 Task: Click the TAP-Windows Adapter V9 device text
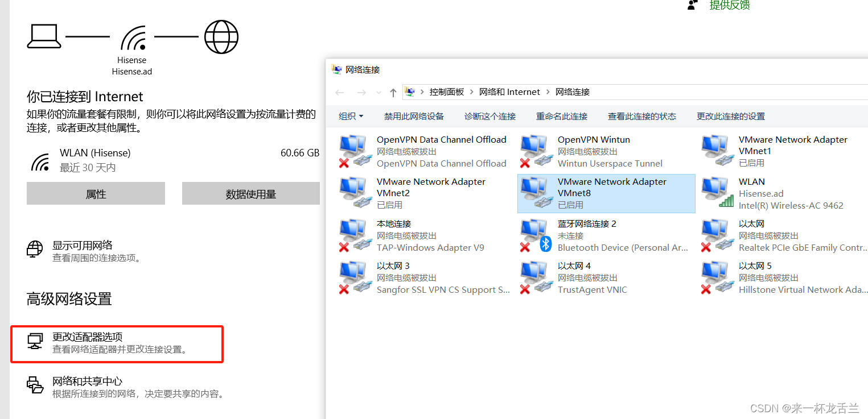[430, 248]
